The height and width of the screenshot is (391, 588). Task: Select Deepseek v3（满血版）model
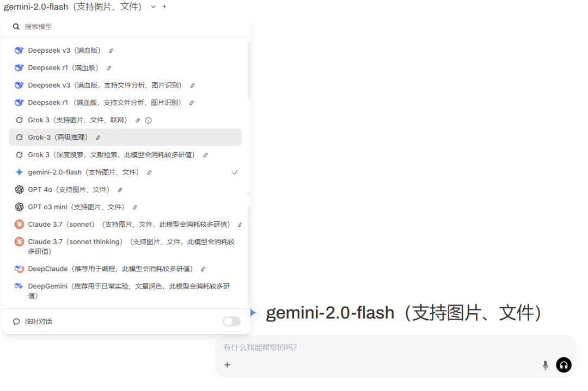(125, 51)
